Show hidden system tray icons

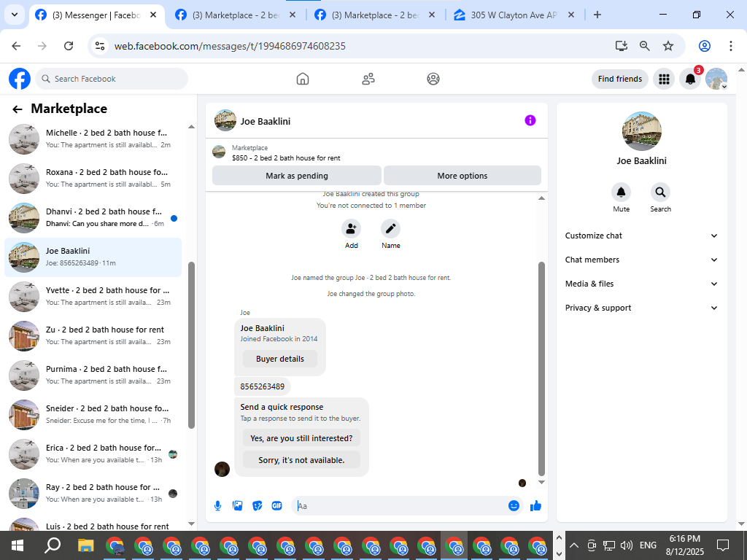coord(574,545)
